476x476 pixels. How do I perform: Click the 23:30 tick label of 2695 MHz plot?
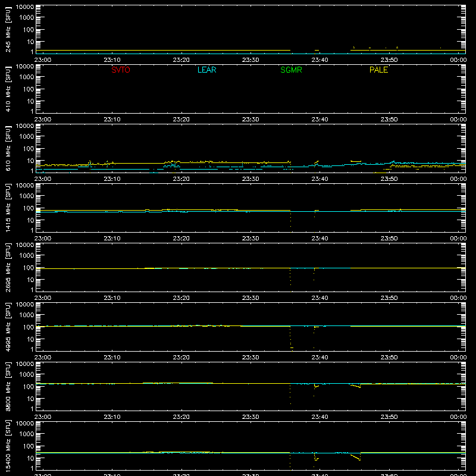tap(250, 298)
